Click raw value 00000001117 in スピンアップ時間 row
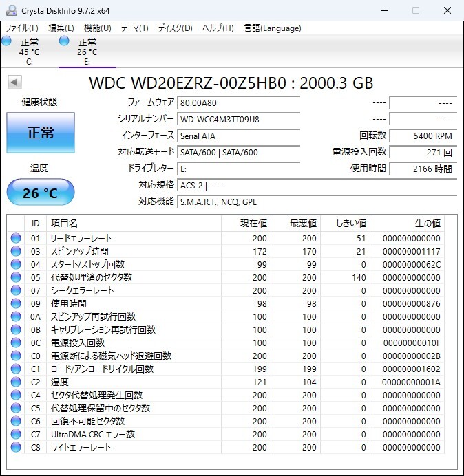Screen dimensions: 464x476 (411, 251)
